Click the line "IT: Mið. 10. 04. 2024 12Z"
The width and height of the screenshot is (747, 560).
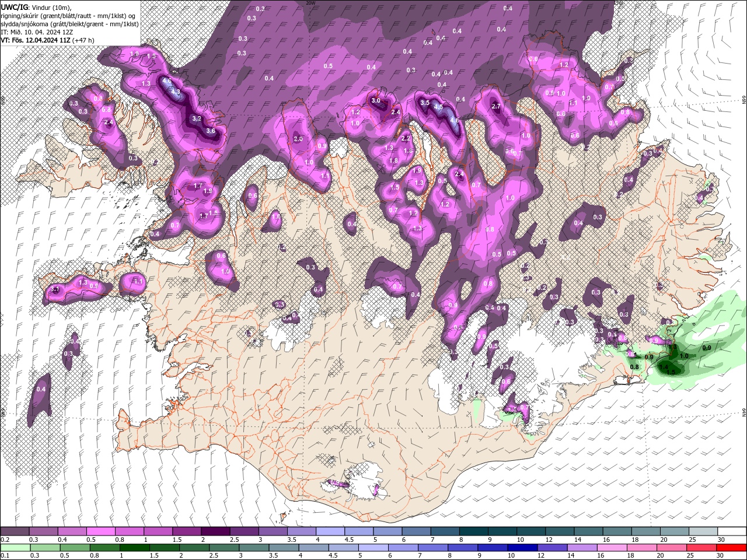click(x=37, y=32)
